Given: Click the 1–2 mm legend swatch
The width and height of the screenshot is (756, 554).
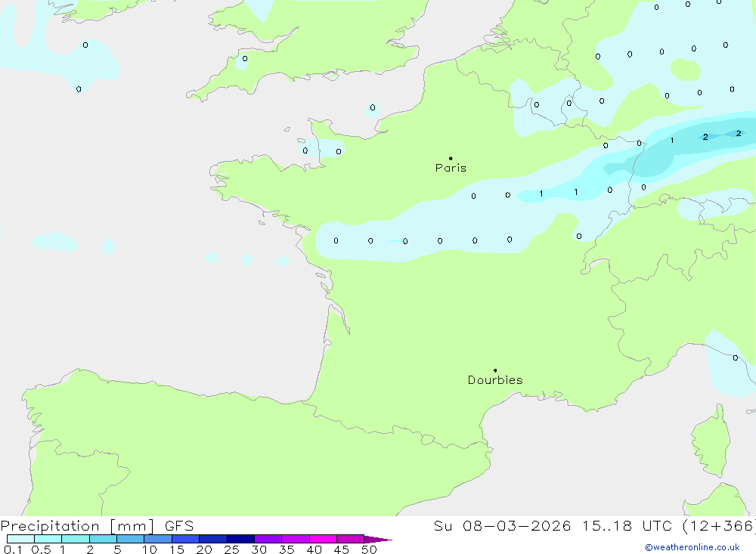Looking at the screenshot, I should tap(76, 539).
